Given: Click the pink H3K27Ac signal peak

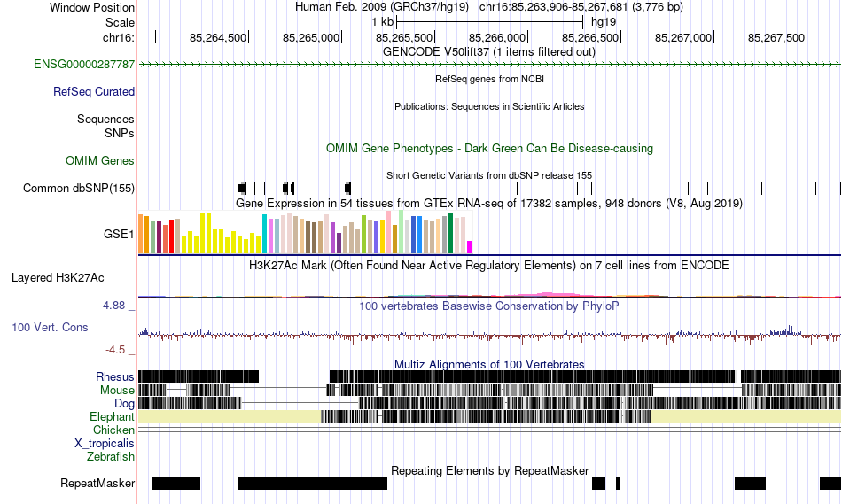Looking at the screenshot, I should coord(547,294).
